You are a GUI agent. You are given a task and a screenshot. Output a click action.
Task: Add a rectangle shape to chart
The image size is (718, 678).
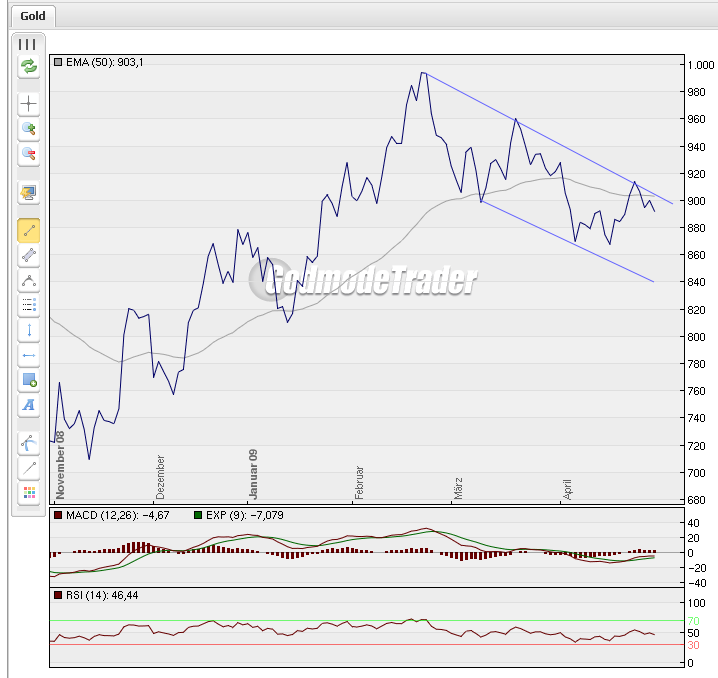[28, 380]
